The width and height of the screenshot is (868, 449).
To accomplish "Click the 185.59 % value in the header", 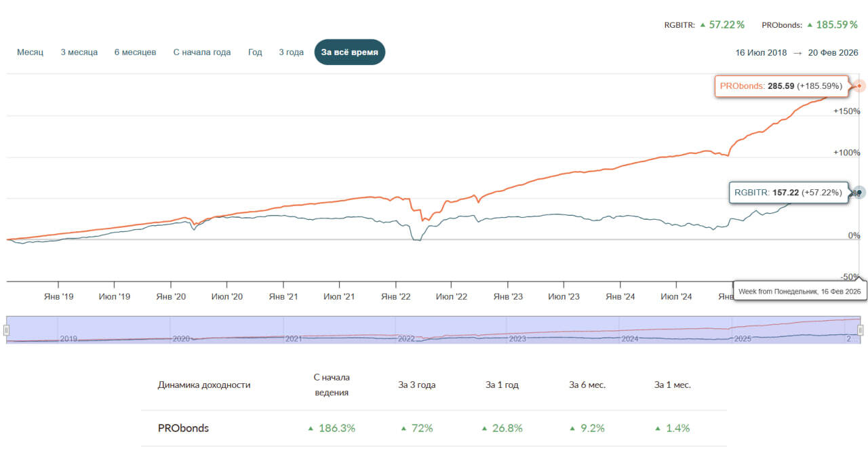I will [837, 24].
